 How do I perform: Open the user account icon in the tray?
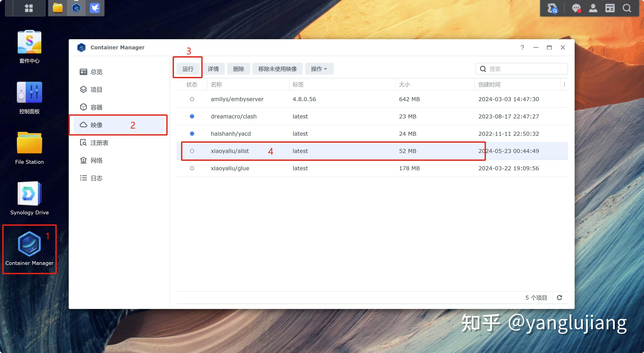point(593,8)
